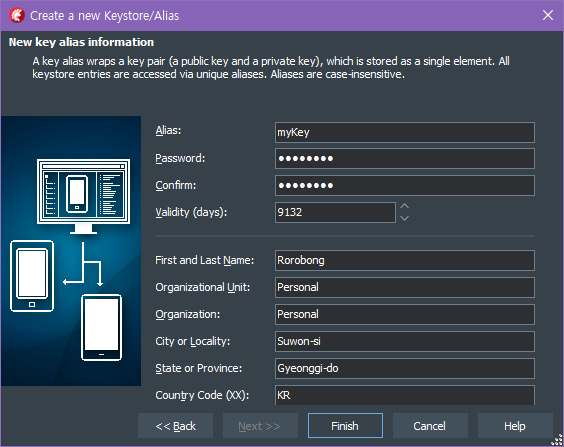This screenshot has width=564, height=447.
Task: Click the "City or Locality:" label
Action: 193,341
